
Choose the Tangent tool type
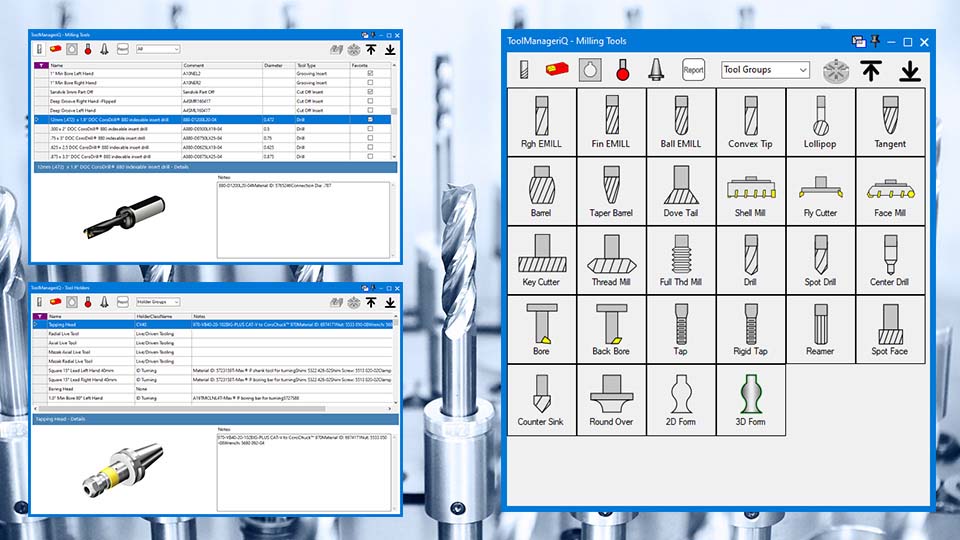tap(890, 122)
